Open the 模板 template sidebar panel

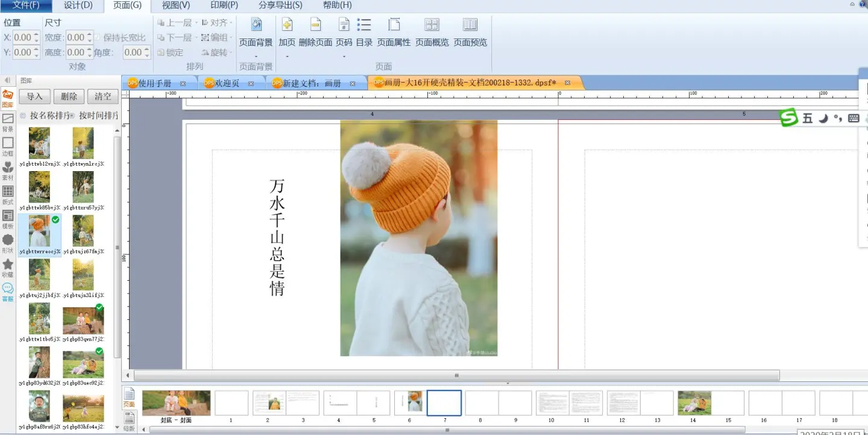point(8,219)
